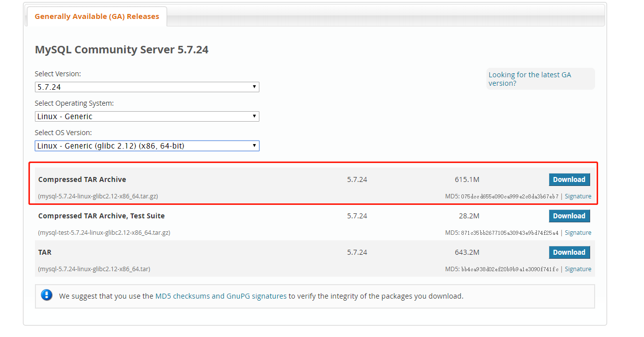Click version 5.7.24 in the 615.1M archive row
The width and height of the screenshot is (644, 337).
pos(357,179)
